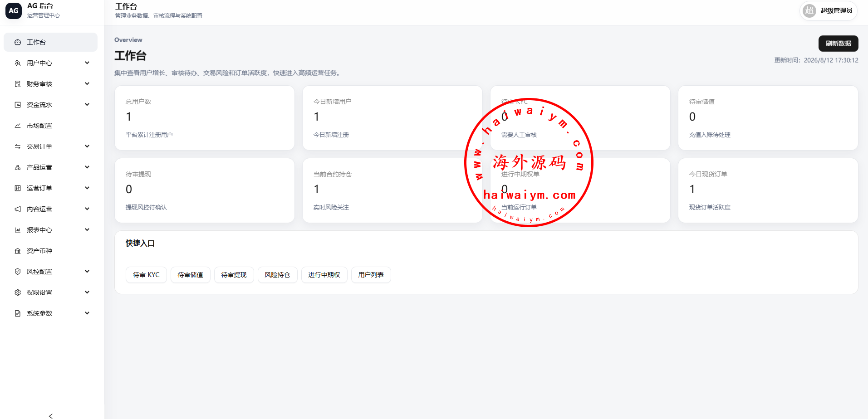Click the 今日新增用户 stat card
This screenshot has height=419, width=868.
point(392,118)
